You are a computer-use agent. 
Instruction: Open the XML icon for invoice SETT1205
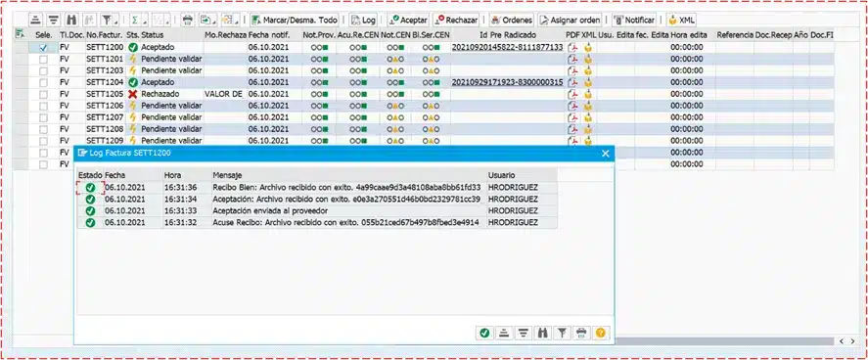click(x=588, y=94)
